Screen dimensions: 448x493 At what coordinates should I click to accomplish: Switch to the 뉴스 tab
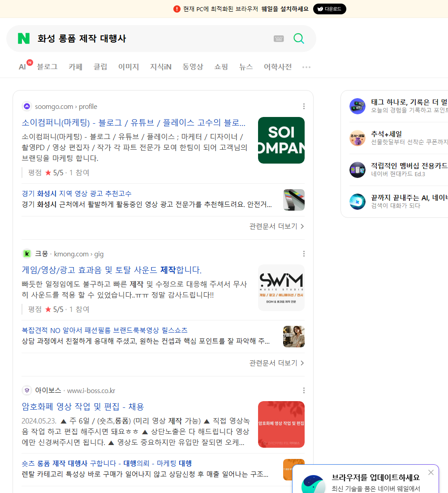tap(246, 67)
